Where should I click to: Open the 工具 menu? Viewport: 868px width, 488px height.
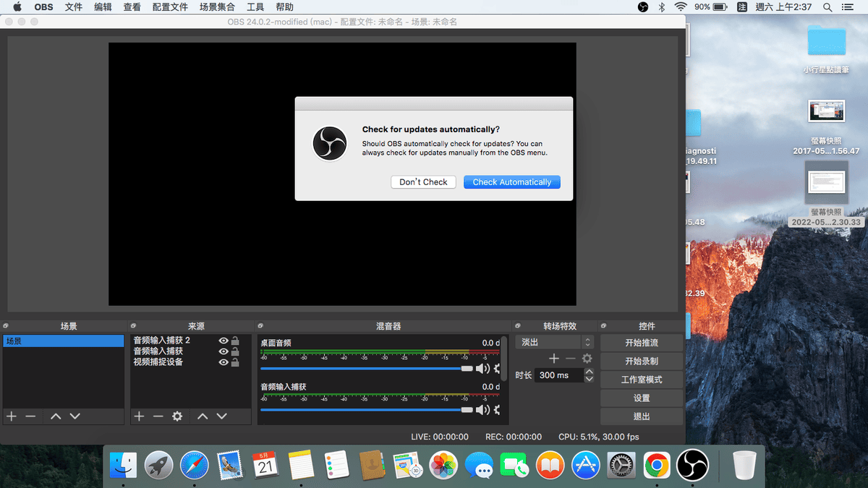pyautogui.click(x=255, y=7)
